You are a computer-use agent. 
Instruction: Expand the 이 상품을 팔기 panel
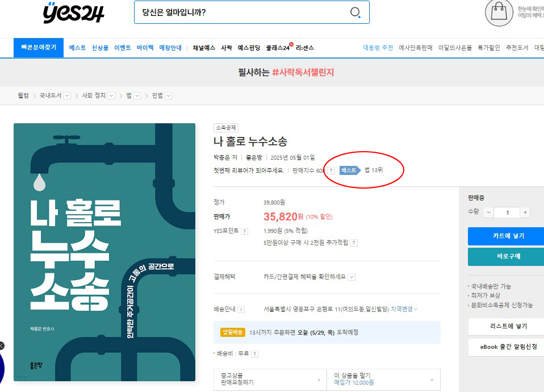[x=384, y=380]
